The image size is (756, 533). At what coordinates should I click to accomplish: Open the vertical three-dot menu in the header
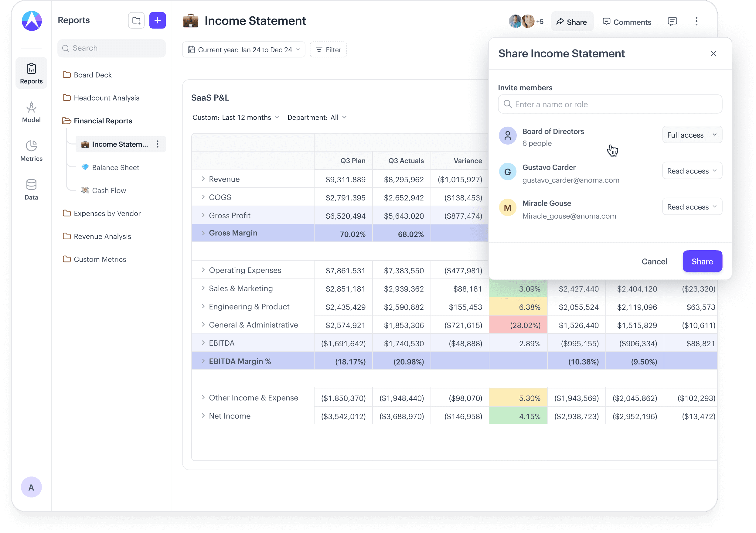tap(696, 22)
